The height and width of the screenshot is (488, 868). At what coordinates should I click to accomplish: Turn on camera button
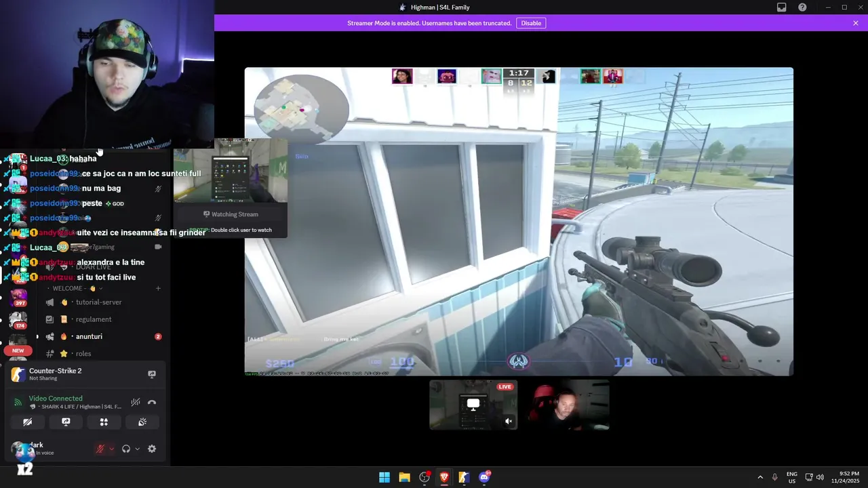coord(28,422)
